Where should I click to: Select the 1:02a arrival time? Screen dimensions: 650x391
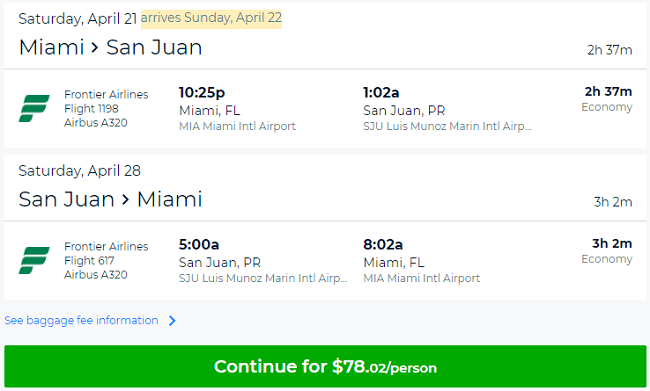pos(381,93)
